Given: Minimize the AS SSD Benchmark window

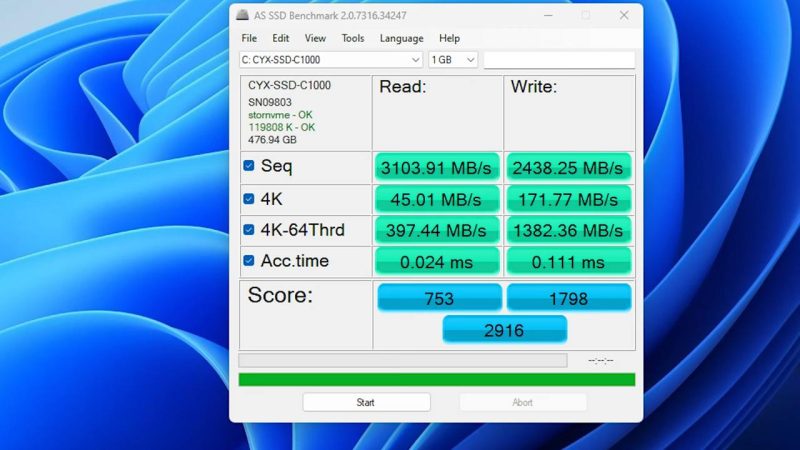Looking at the screenshot, I should point(547,15).
